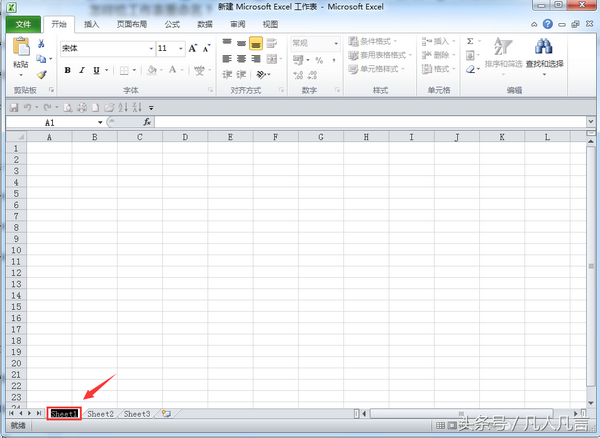Toggle Bold formatting

point(68,70)
